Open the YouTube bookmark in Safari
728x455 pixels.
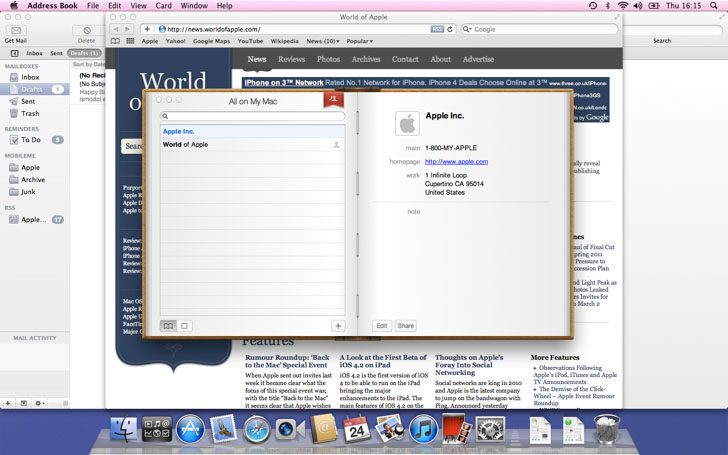pos(250,41)
